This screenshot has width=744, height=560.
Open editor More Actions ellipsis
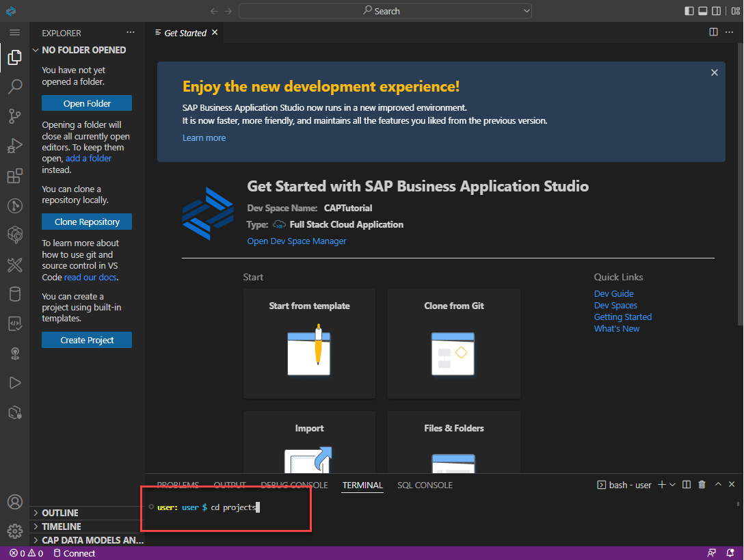click(729, 32)
